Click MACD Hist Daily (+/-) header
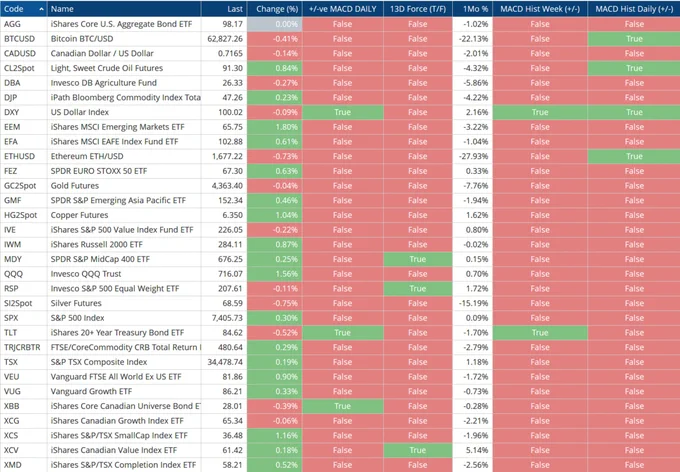Image resolution: width=680 pixels, height=472 pixels. 634,9
